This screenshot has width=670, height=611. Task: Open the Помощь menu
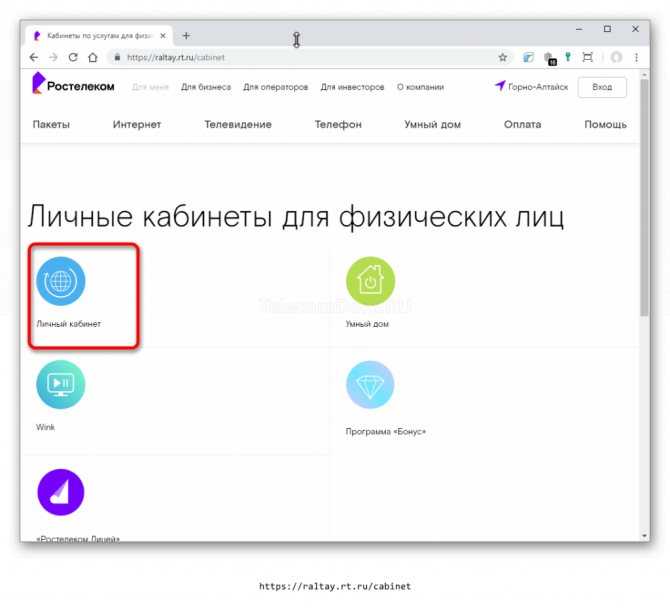pos(605,124)
